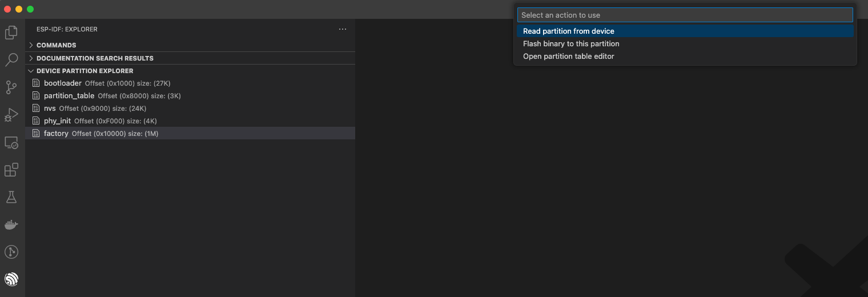
Task: Select the partition_table row
Action: pyautogui.click(x=190, y=96)
